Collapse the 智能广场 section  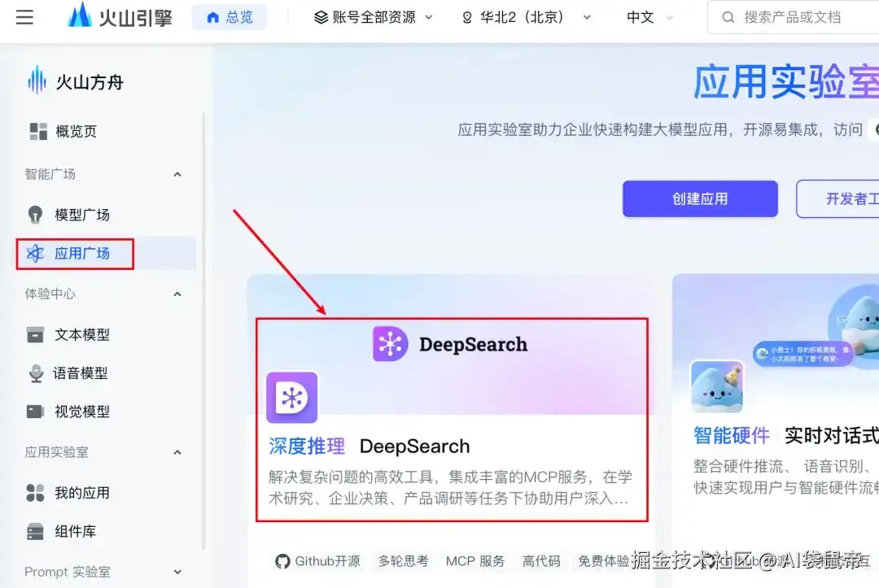[177, 175]
